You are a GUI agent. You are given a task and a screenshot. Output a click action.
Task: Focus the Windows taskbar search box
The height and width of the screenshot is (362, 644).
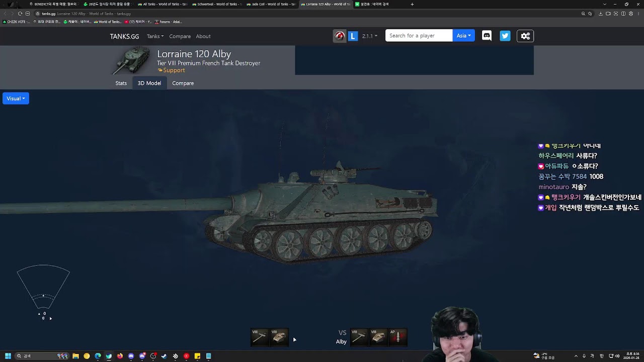click(x=42, y=356)
